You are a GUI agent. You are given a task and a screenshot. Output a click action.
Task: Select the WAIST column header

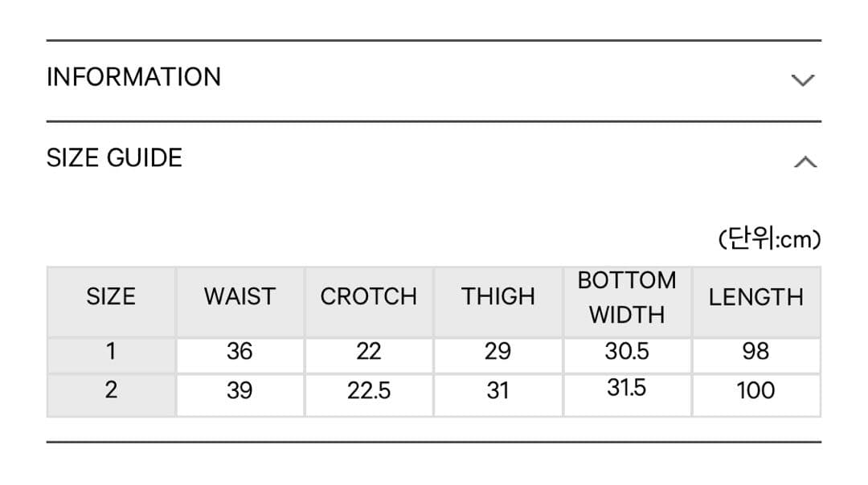point(240,297)
